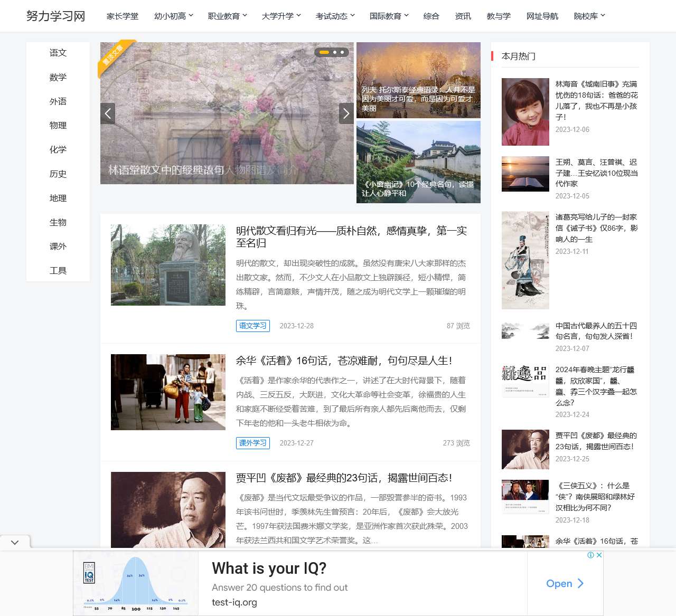Select the second carousel indicator dot
This screenshot has height=616, width=676.
tap(335, 52)
